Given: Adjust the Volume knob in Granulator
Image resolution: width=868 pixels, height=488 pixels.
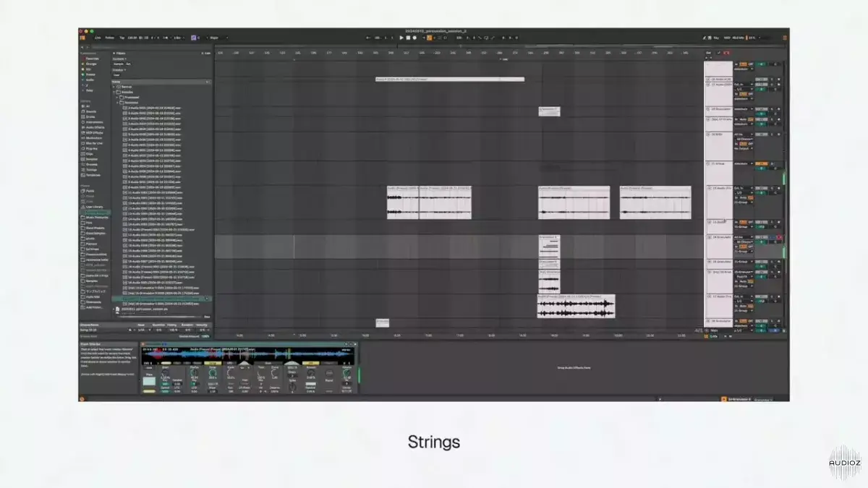Looking at the screenshot, I should 347,373.
